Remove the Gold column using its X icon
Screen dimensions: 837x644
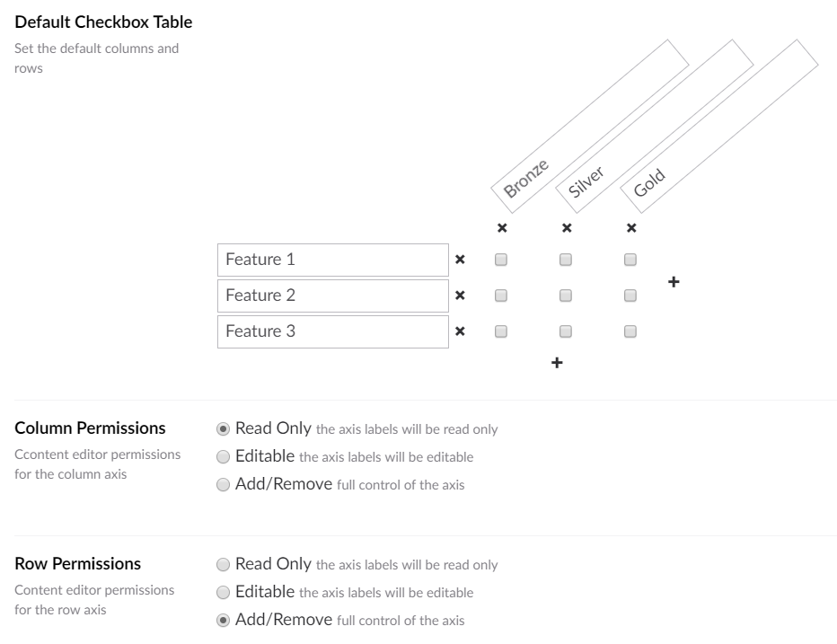point(631,228)
